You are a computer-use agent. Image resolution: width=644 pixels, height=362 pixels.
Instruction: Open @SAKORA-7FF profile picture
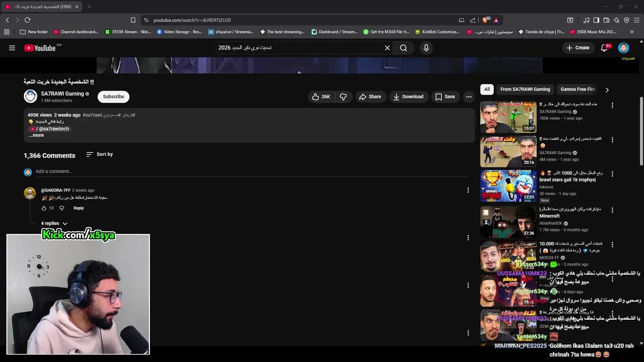pyautogui.click(x=30, y=194)
